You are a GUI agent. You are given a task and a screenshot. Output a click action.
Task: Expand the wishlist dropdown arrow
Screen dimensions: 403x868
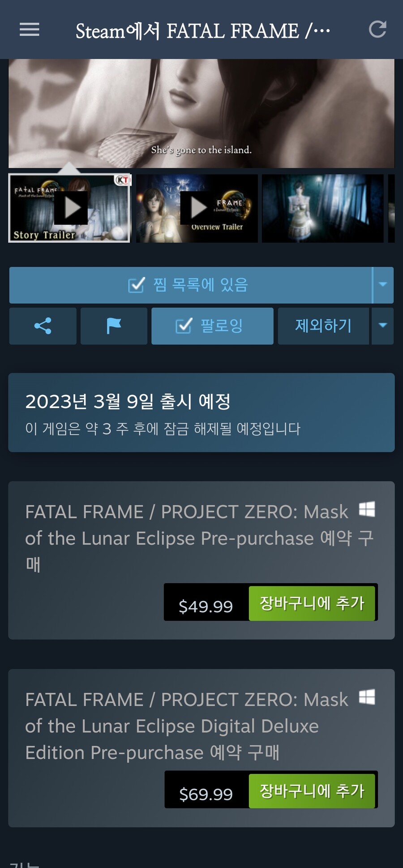point(383,285)
